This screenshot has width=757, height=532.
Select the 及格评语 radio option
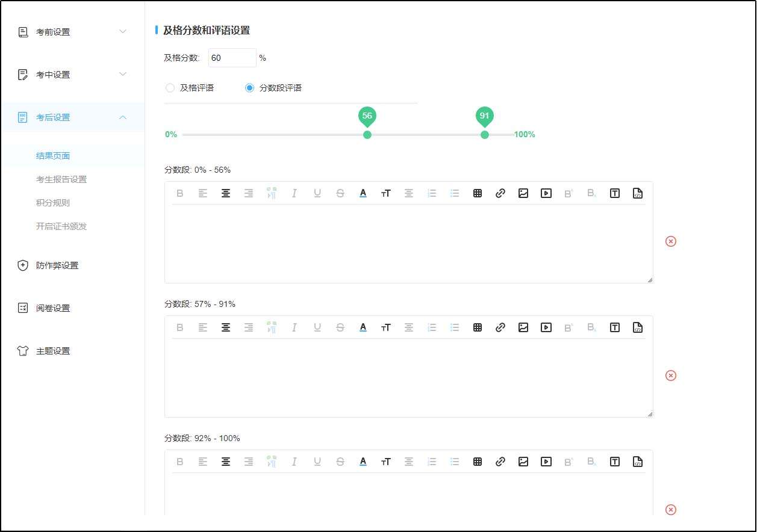(170, 88)
